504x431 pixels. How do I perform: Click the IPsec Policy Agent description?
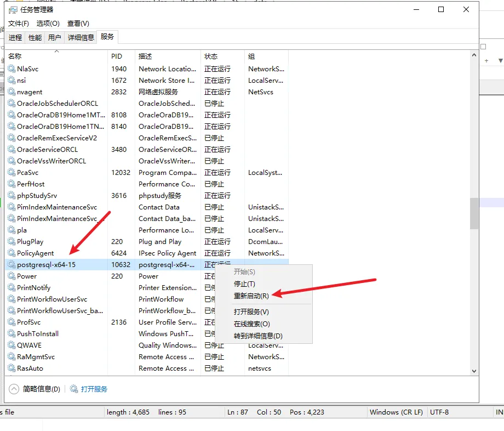coord(168,253)
